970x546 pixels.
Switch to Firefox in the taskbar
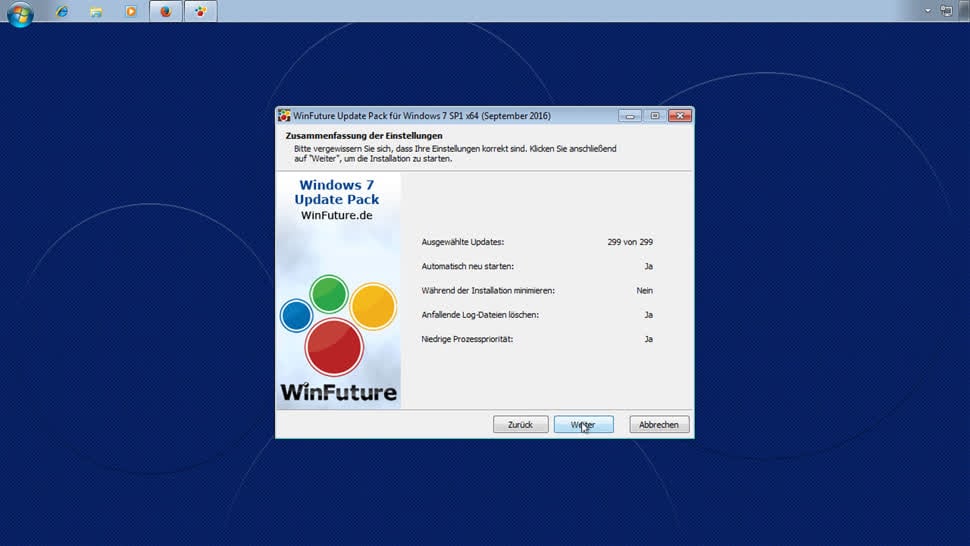166,11
